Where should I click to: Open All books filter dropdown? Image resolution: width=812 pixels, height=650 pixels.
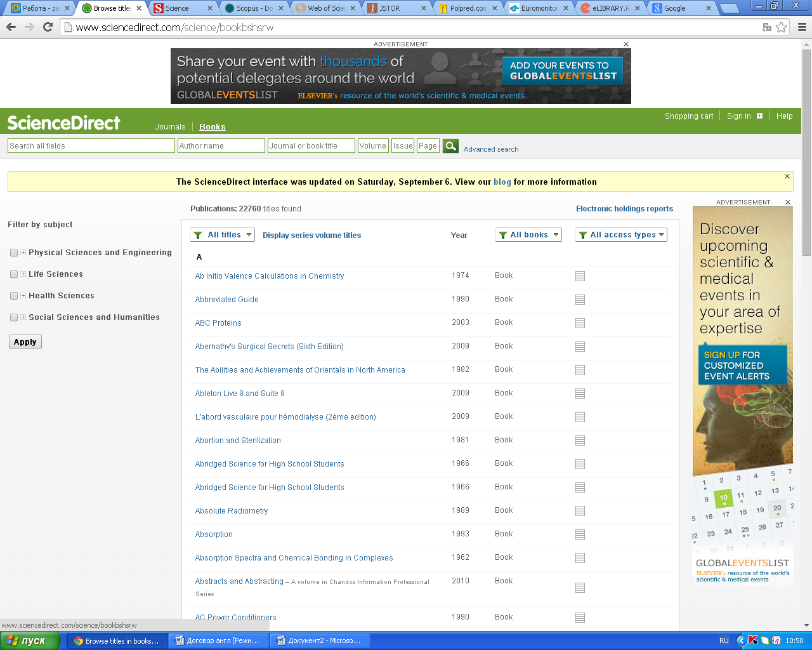[x=528, y=235]
